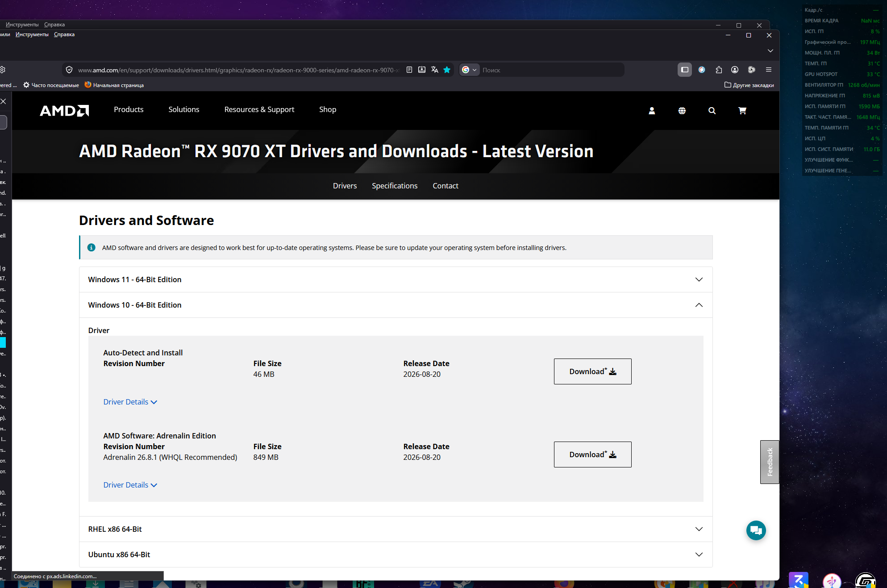Open the shopping cart icon
Screen dimensions: 887x588
[742, 111]
